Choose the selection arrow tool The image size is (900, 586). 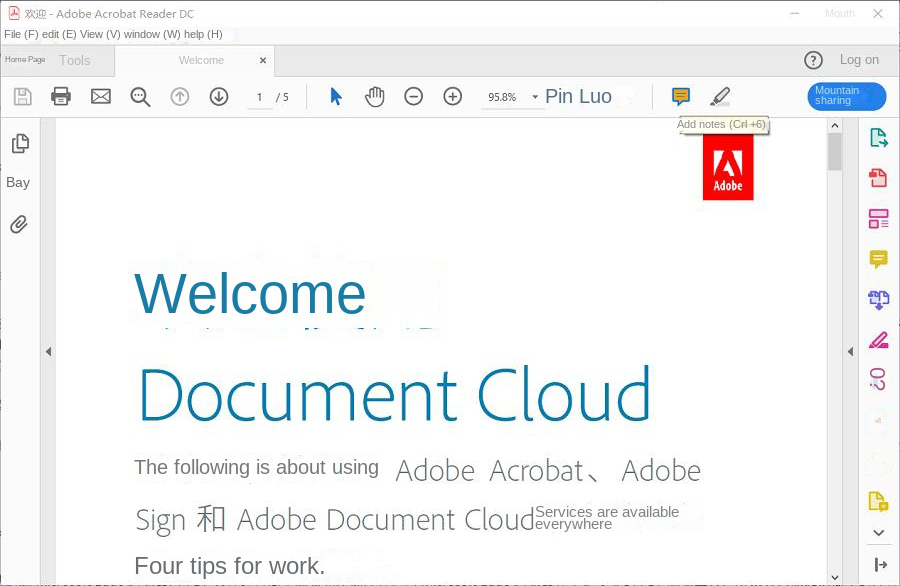336,97
